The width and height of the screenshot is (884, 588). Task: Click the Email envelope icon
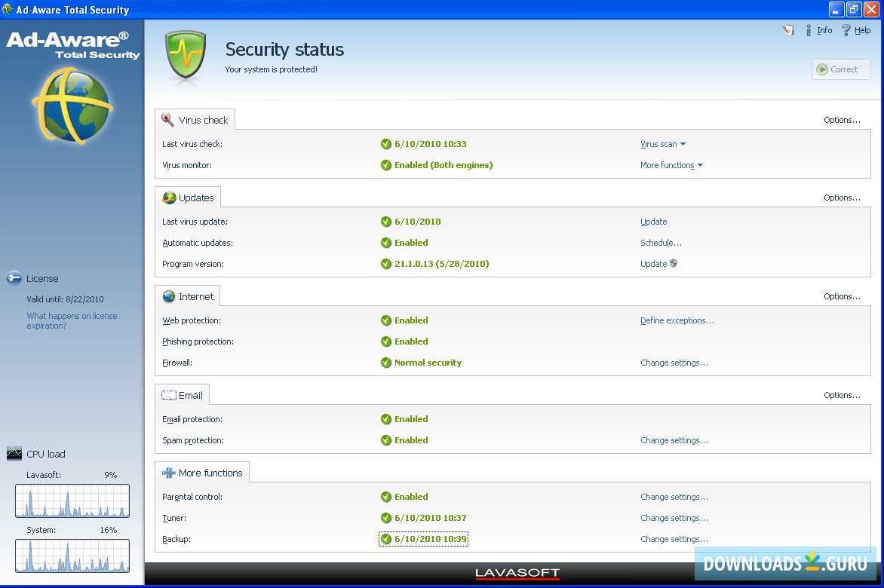point(168,395)
